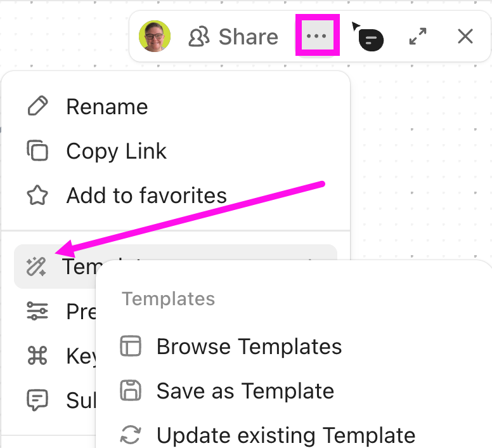Screen dimensions: 492x448
Task: Click the feedback speech bubble icon
Action: pos(37,400)
